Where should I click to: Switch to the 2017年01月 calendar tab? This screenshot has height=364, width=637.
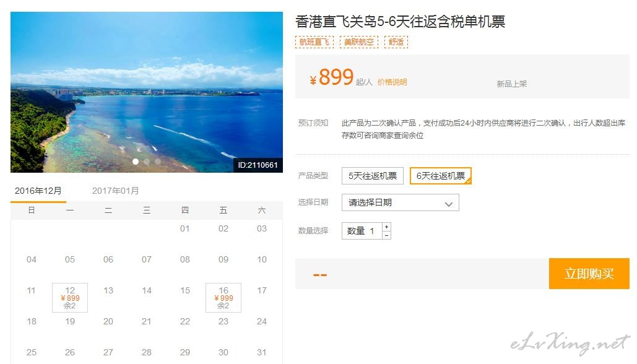[x=115, y=191]
